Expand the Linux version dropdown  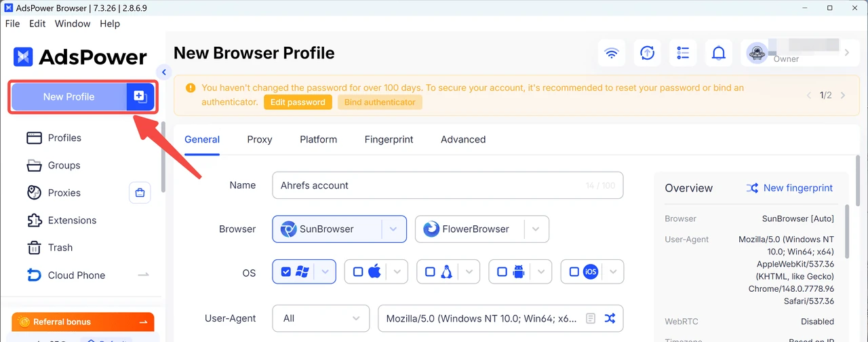tap(470, 272)
